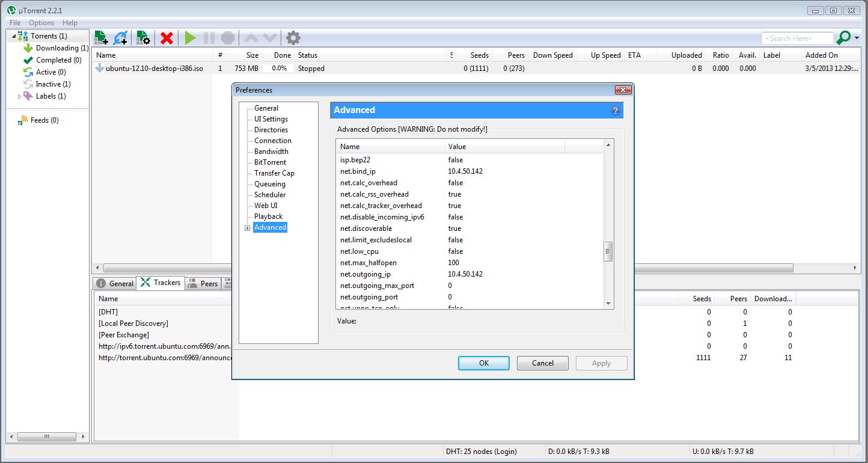Select Transfer Cap in Preferences tree

(x=274, y=173)
